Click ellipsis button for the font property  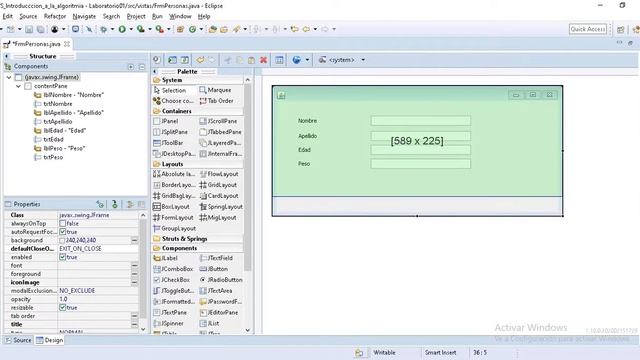point(134,266)
